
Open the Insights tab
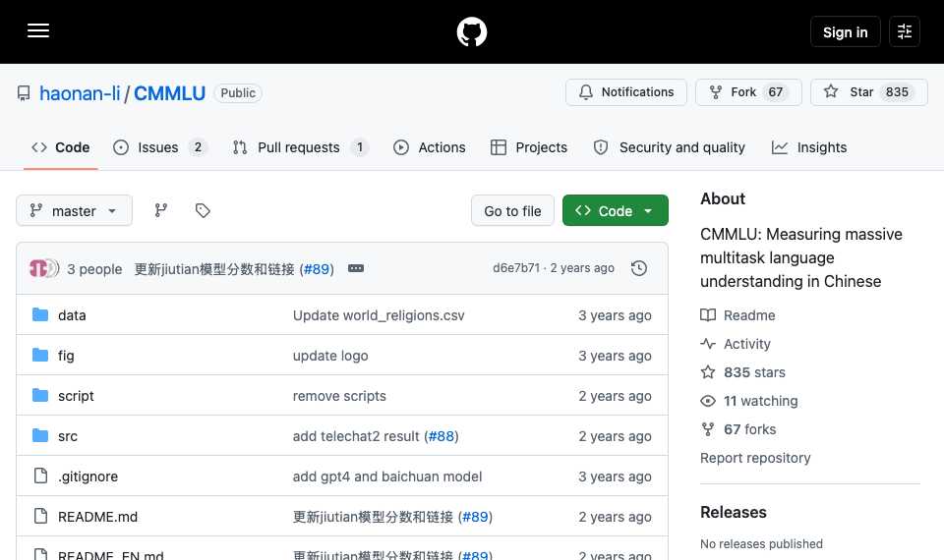809,147
